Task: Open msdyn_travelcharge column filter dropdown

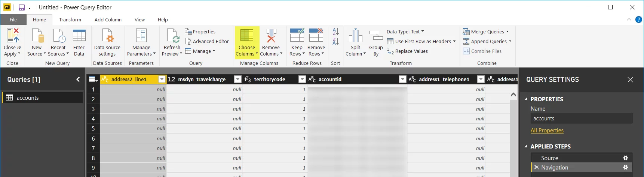Action: [238, 79]
